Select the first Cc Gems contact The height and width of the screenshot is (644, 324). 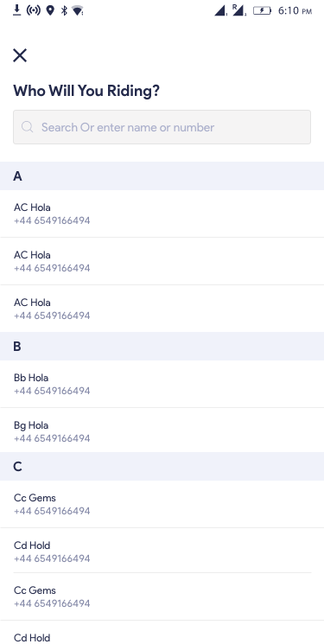click(x=162, y=504)
